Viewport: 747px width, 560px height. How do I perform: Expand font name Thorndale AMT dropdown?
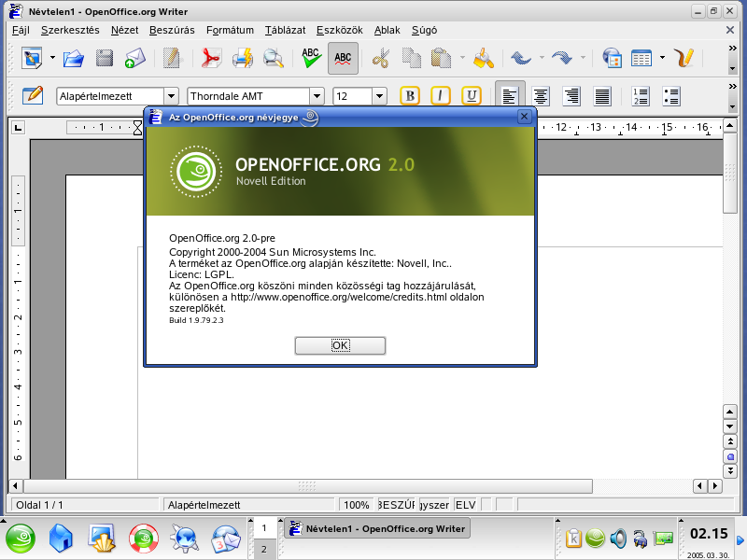(317, 96)
